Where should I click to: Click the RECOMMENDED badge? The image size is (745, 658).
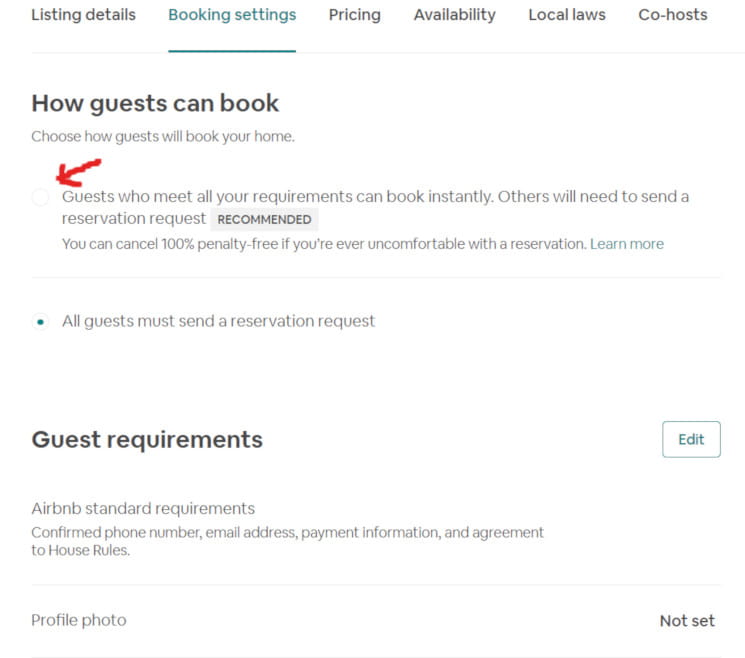coord(264,220)
